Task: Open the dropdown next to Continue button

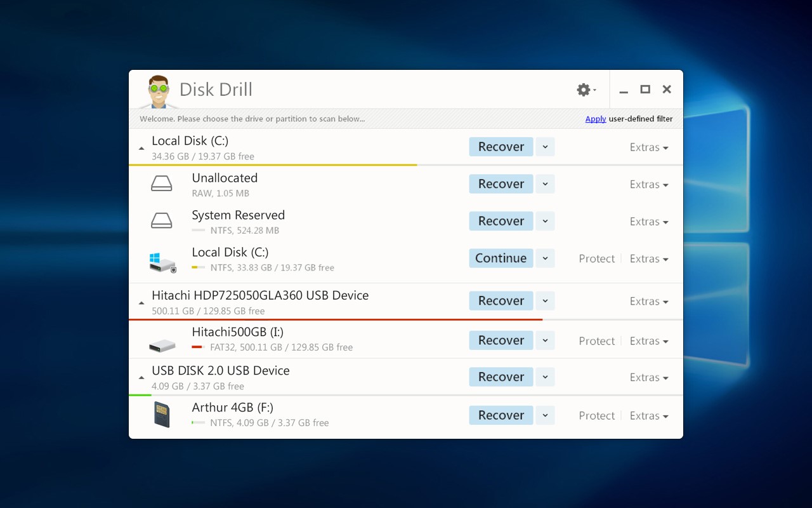Action: tap(545, 258)
